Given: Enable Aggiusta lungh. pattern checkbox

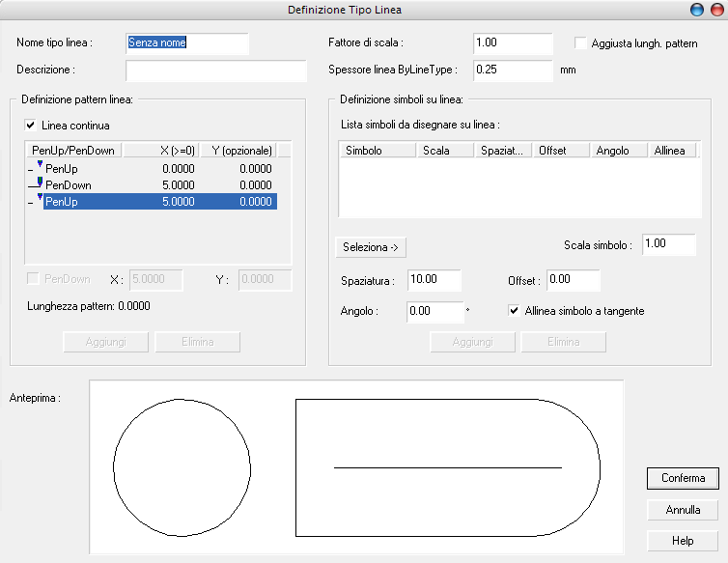Looking at the screenshot, I should click(580, 42).
